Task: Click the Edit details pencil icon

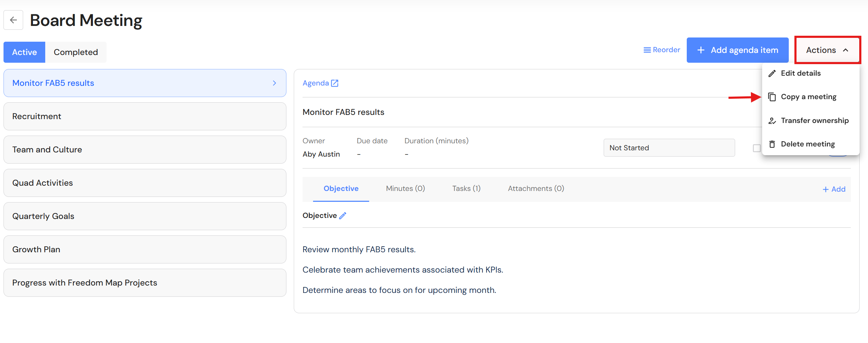Action: [x=772, y=73]
